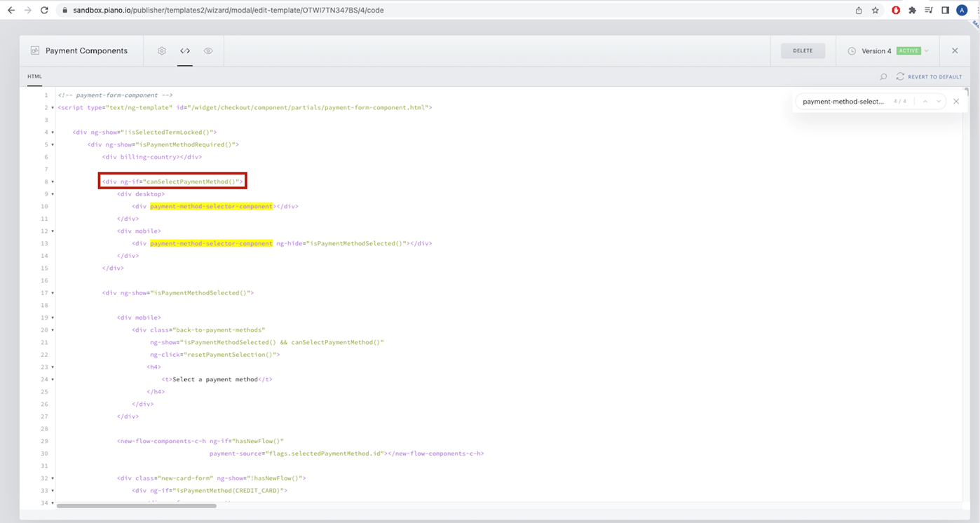
Task: Click the Payment Components template icon
Action: (35, 51)
